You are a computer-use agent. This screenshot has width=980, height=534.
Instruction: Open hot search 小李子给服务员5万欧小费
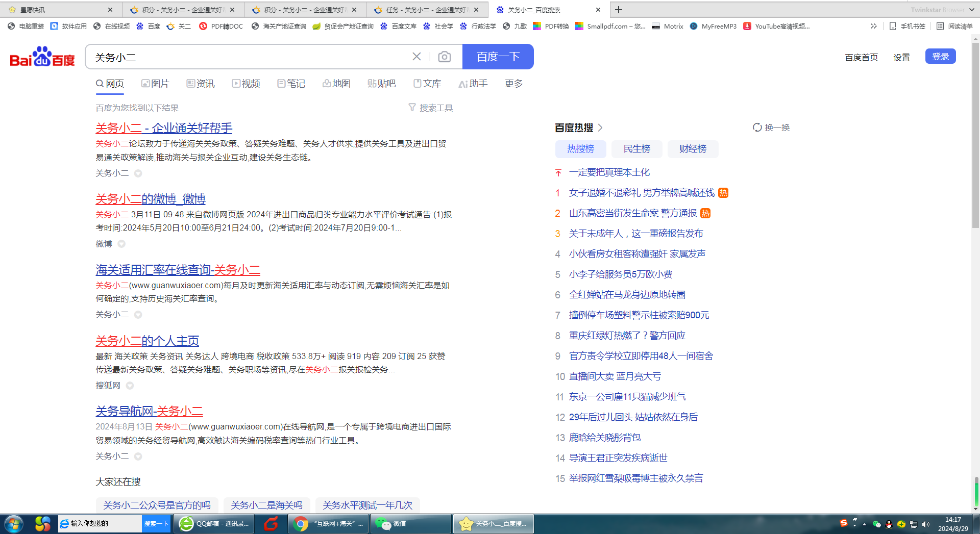tap(621, 274)
